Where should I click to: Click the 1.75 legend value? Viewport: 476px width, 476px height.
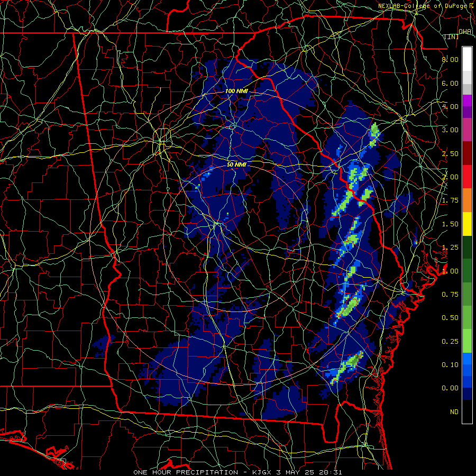(450, 200)
